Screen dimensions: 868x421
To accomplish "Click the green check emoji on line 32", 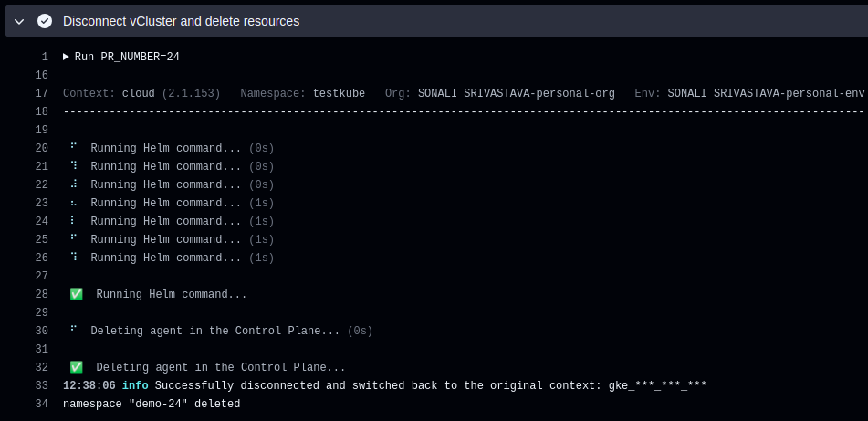I will tap(77, 367).
